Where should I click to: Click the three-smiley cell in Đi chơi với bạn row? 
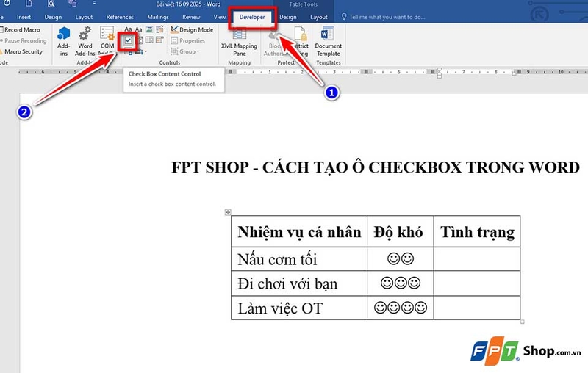[x=400, y=283]
